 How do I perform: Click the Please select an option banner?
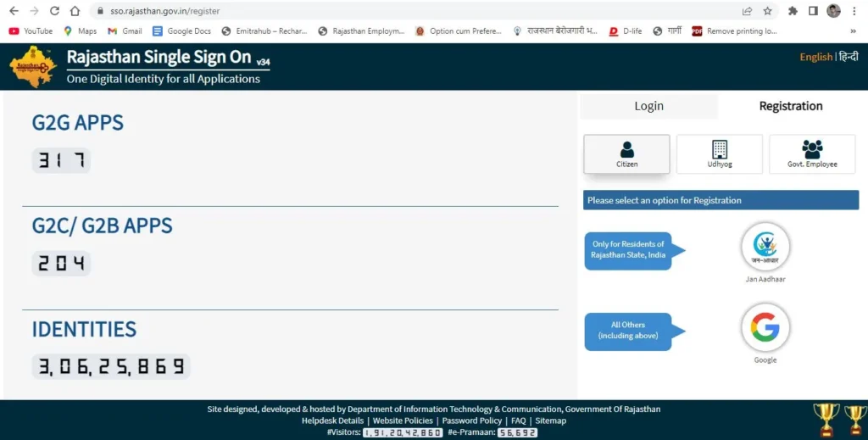721,200
